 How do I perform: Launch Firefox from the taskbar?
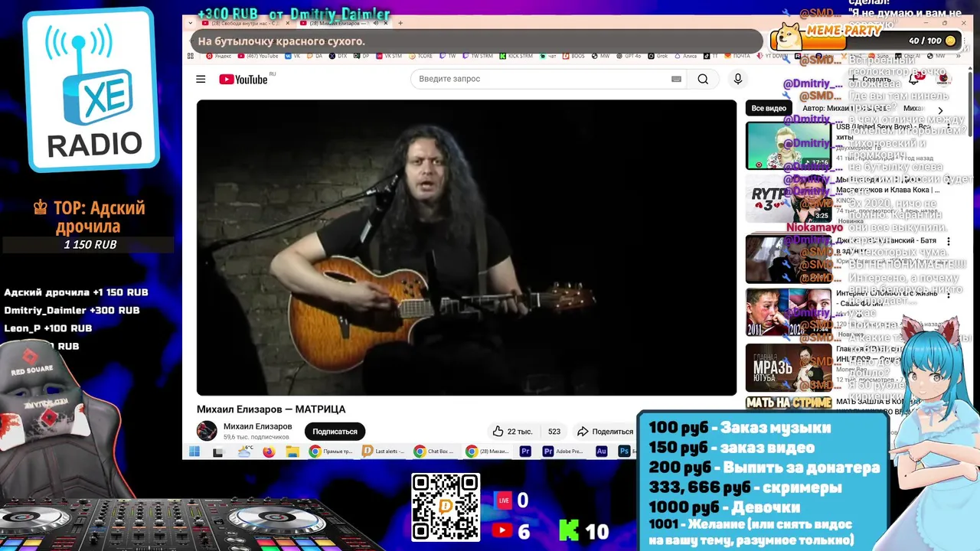(268, 452)
